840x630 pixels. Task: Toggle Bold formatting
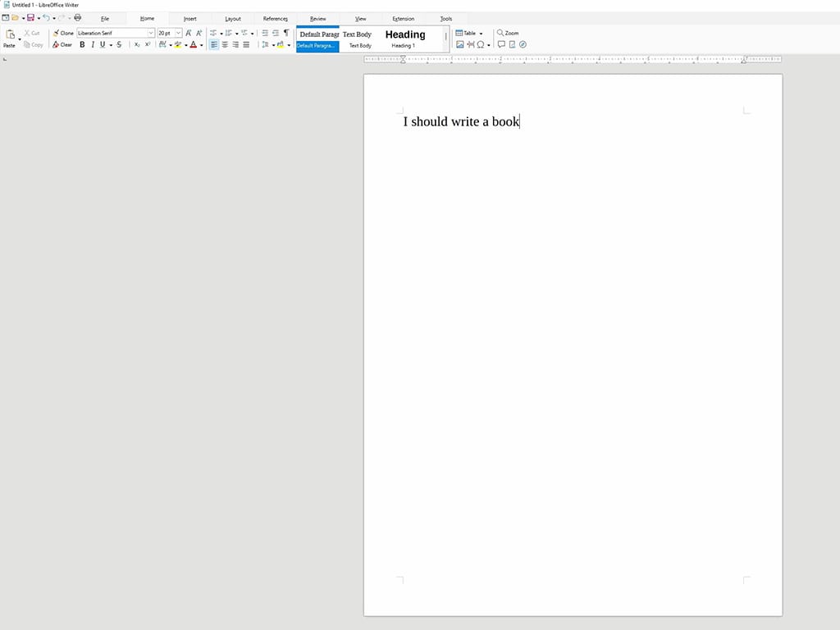pyautogui.click(x=82, y=44)
